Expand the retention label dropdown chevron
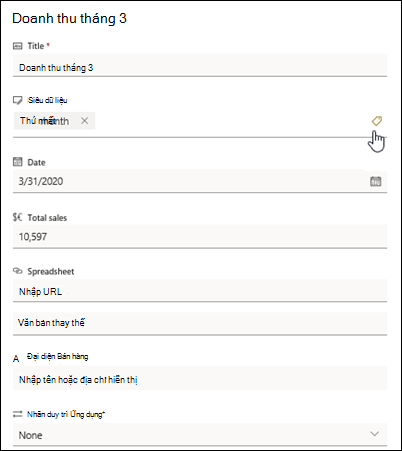 pyautogui.click(x=375, y=434)
